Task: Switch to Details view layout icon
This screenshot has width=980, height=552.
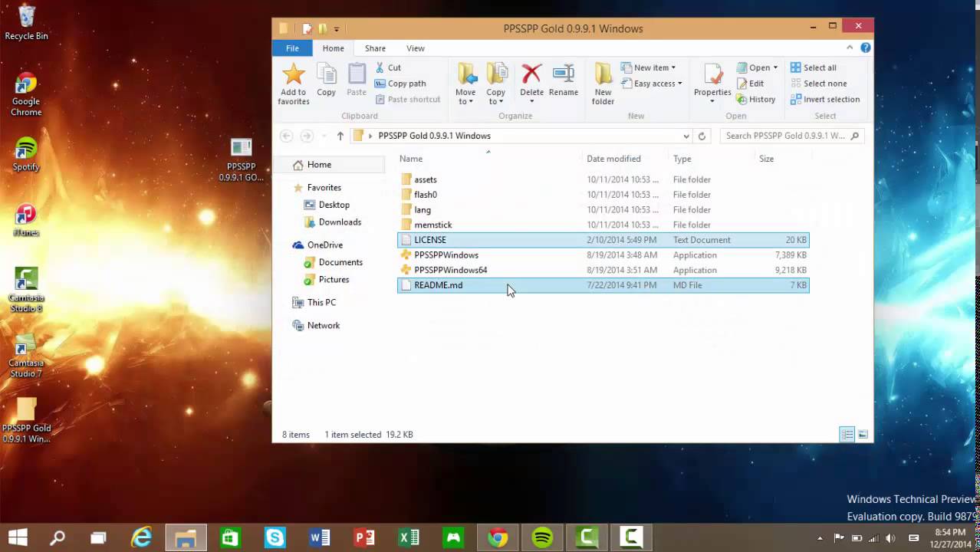Action: coord(847,435)
